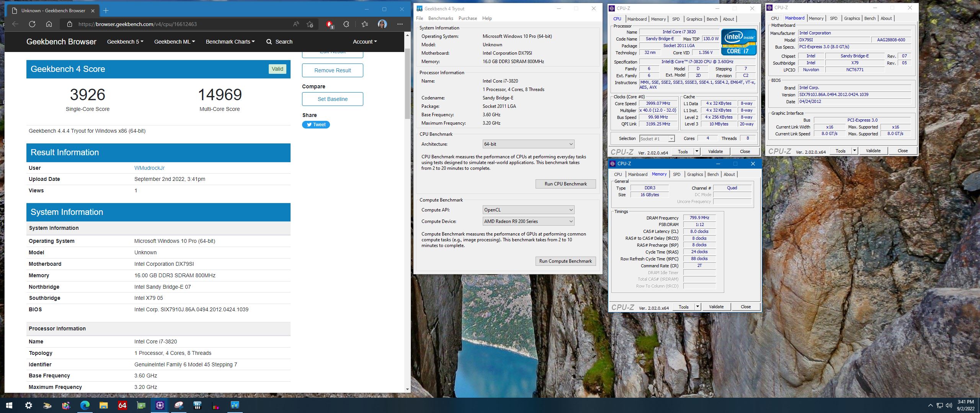Open the WMudrockJr user profile link
Image resolution: width=980 pixels, height=413 pixels.
tap(149, 168)
